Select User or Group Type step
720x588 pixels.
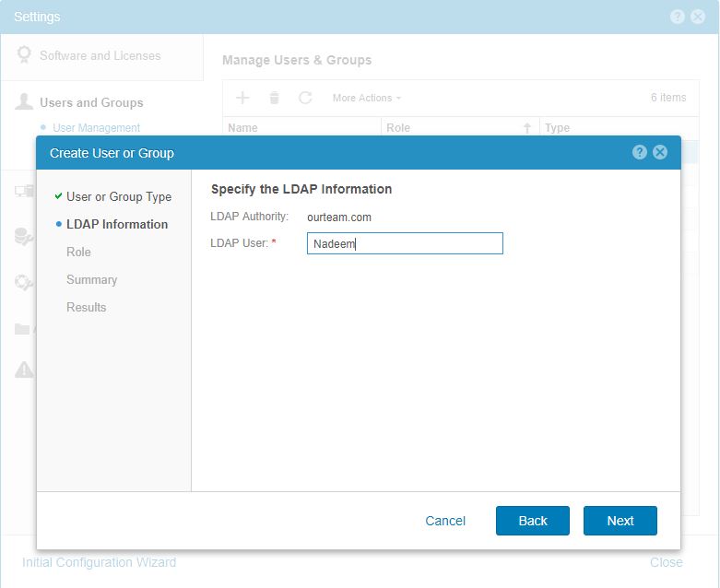point(118,196)
